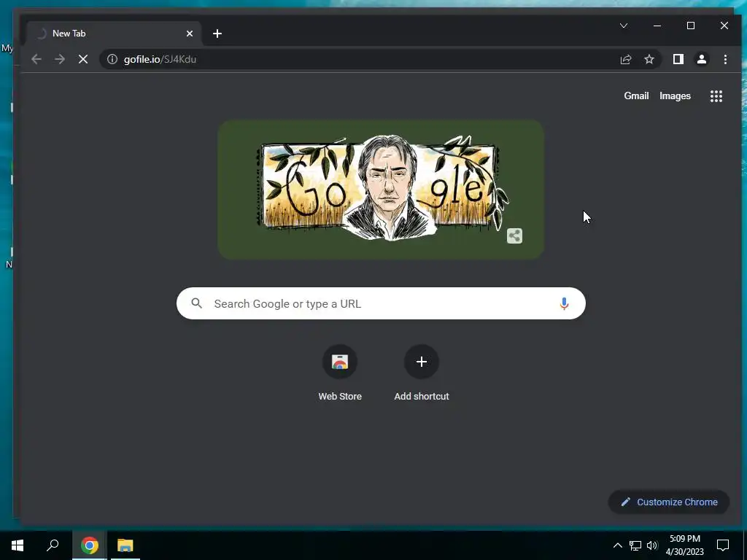Open the Gmail link
747x560 pixels.
click(636, 96)
